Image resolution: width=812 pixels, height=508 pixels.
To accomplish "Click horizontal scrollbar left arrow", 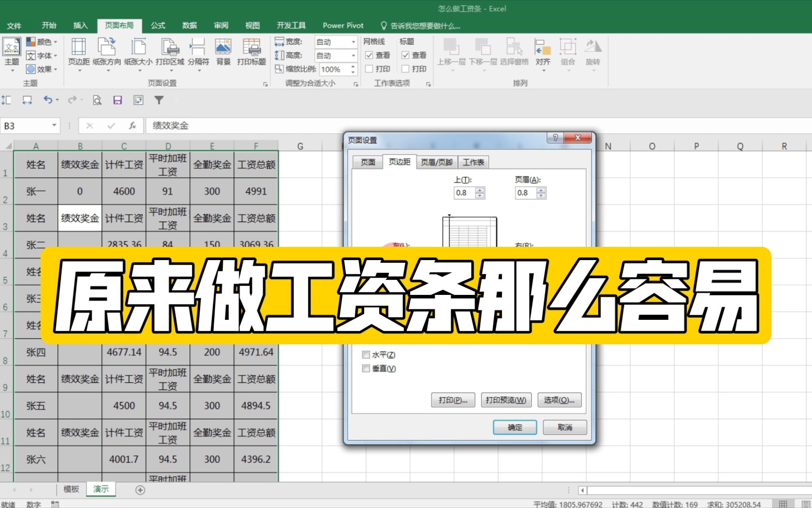I will click(582, 490).
